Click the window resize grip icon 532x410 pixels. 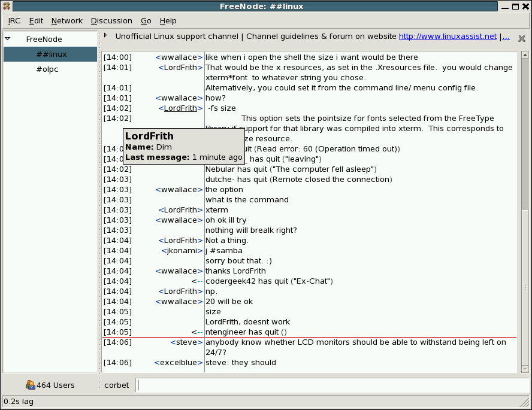point(525,403)
